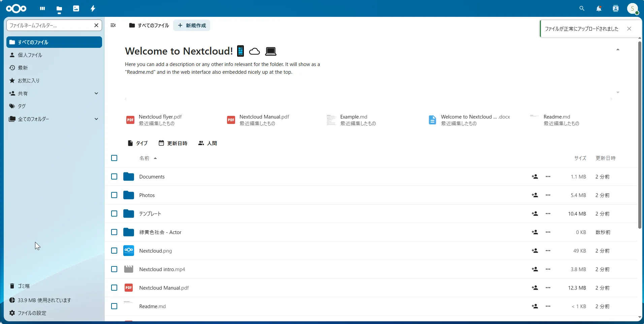Collapse the navigation sidebar toggle icon

[x=113, y=25]
